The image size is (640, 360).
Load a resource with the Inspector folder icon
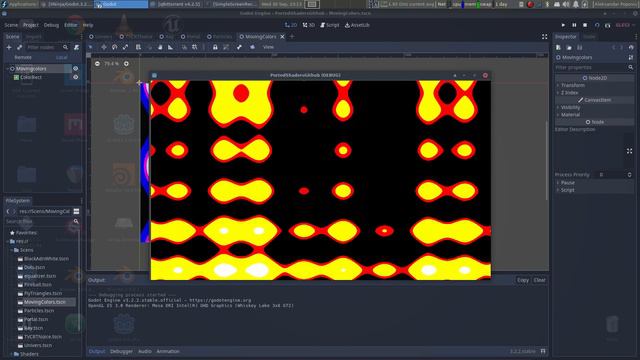569,47
